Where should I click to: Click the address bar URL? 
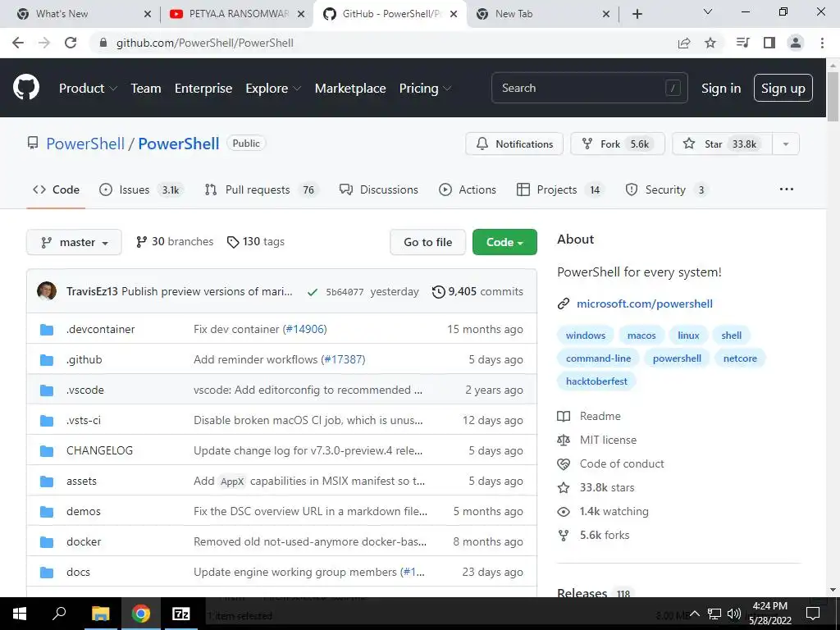pos(204,43)
